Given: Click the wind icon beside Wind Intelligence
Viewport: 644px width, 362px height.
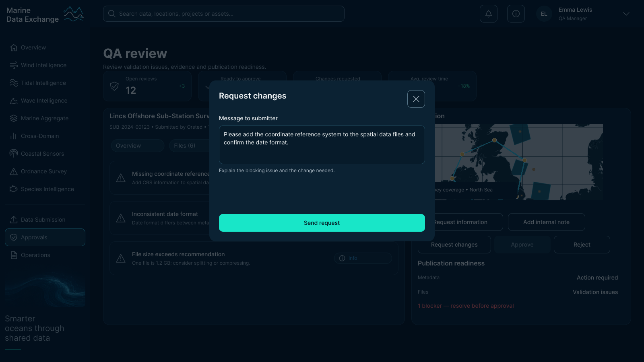Looking at the screenshot, I should tap(14, 65).
